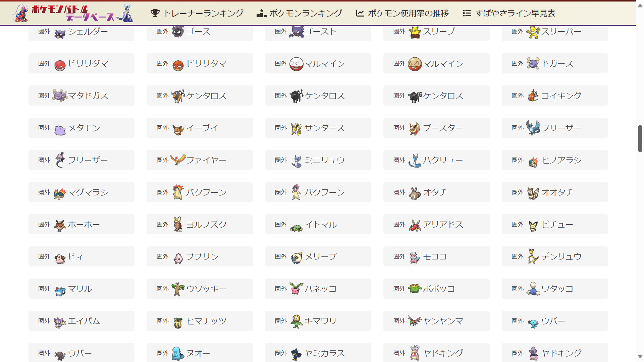Click the page scrollbar thumb
This screenshot has height=362, width=644.
pos(640,138)
